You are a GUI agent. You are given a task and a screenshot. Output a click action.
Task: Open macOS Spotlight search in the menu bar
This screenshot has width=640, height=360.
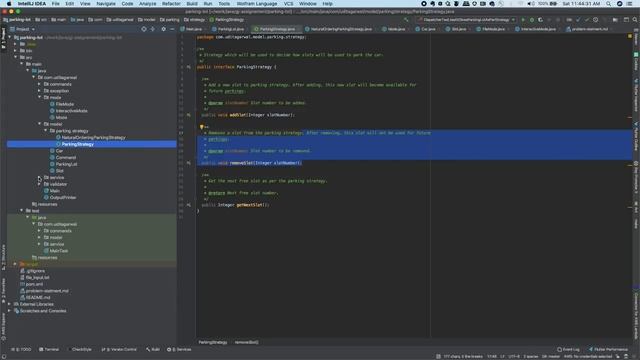coord(608,4)
